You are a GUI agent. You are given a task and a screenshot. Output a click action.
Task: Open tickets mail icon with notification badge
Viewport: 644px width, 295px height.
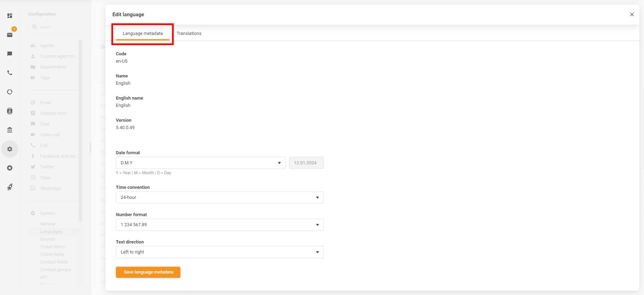pyautogui.click(x=10, y=35)
